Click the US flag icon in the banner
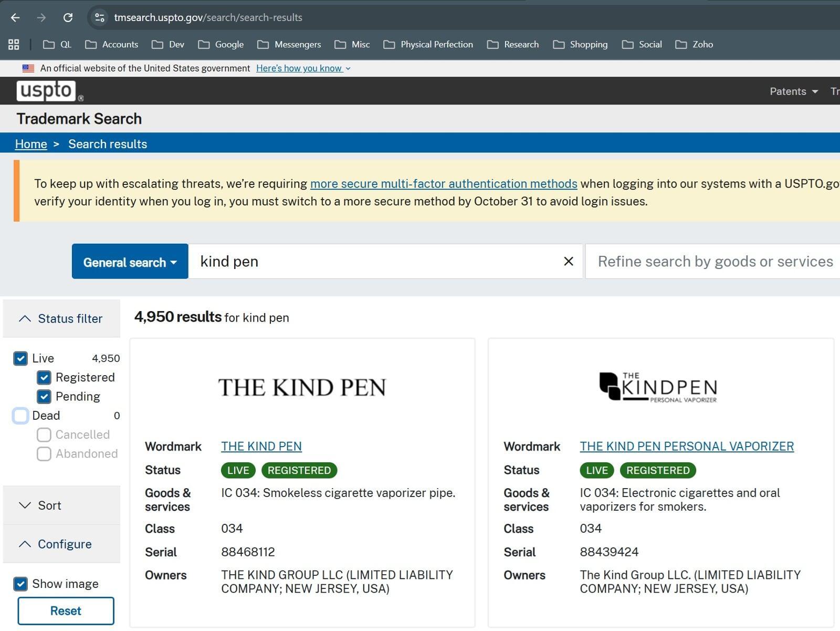Image resolution: width=840 pixels, height=631 pixels. coord(28,68)
